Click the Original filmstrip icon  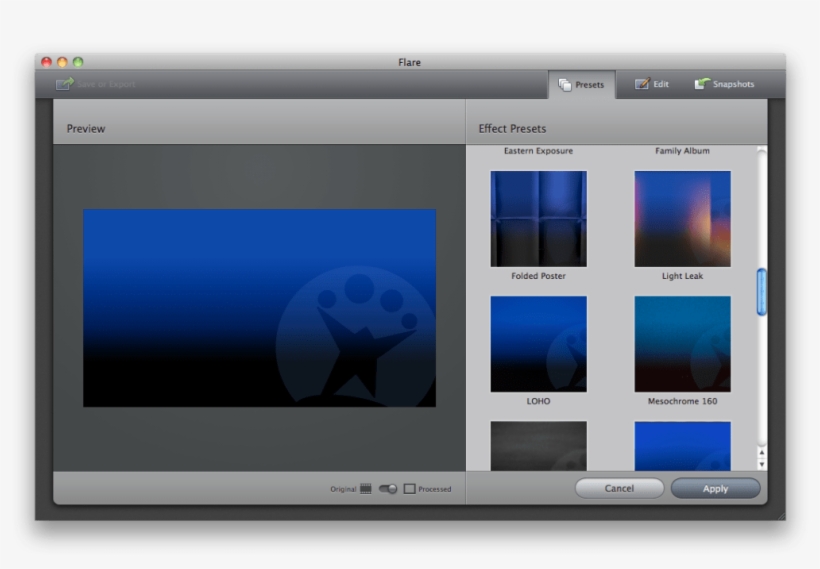coord(366,489)
